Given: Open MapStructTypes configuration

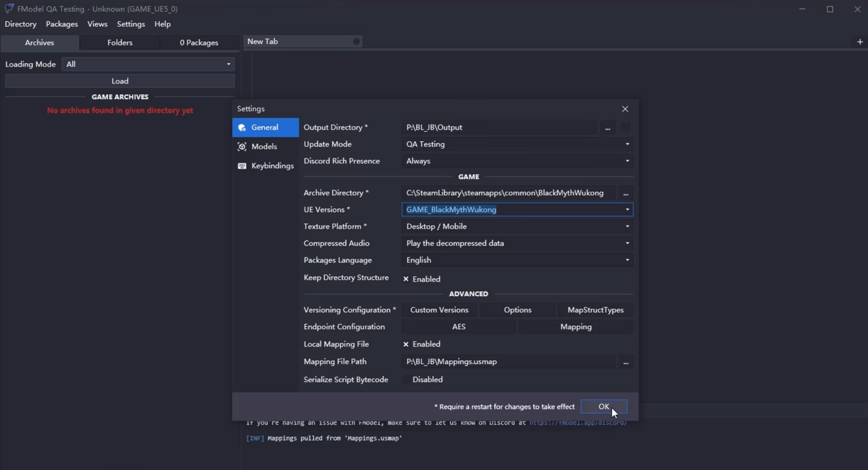Looking at the screenshot, I should pos(595,310).
